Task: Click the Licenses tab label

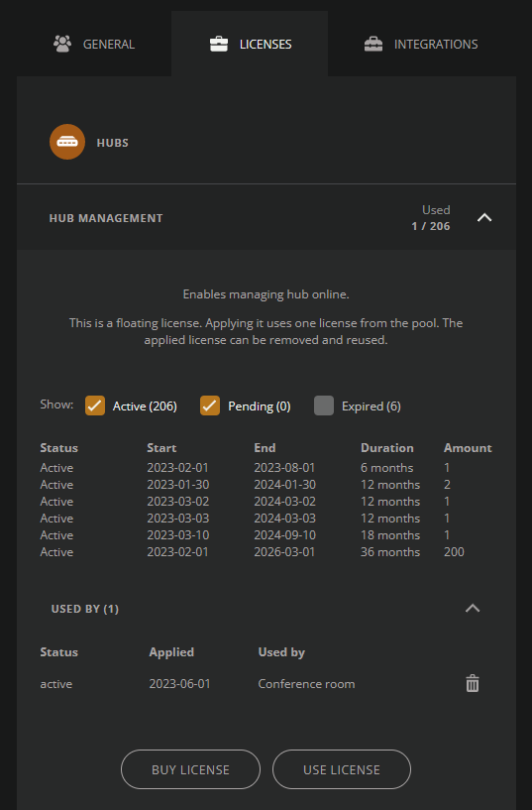Action: coord(266,44)
